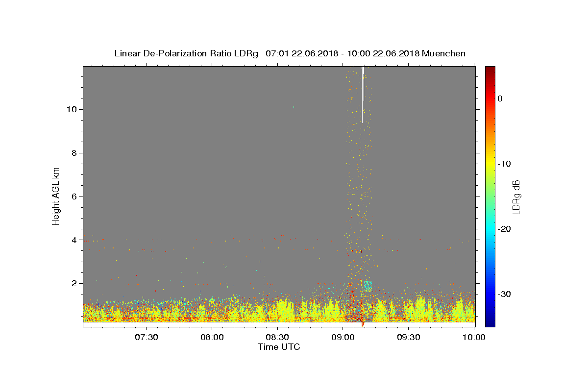Screen dimensions: 588x392
Task: Click the 10:00 time tick label
Action: (x=474, y=337)
